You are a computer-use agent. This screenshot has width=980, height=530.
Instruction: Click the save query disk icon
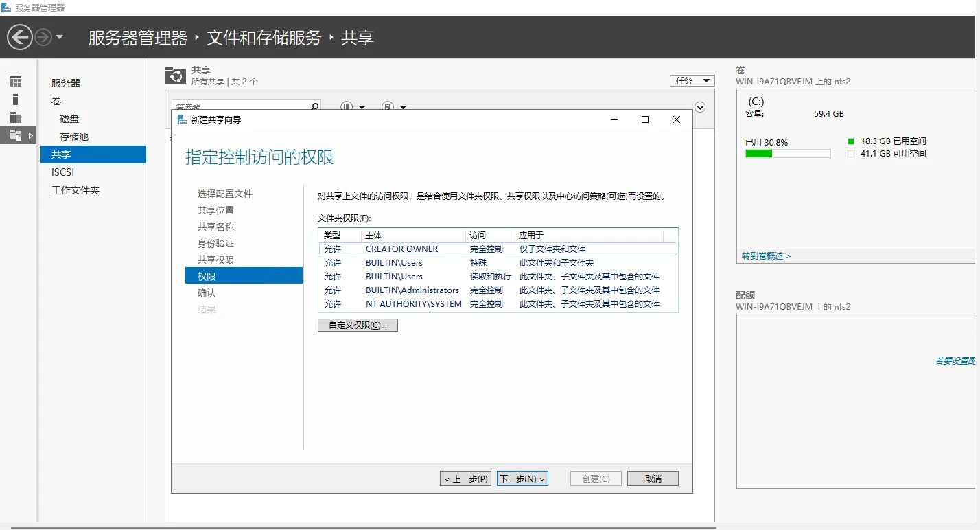click(387, 107)
